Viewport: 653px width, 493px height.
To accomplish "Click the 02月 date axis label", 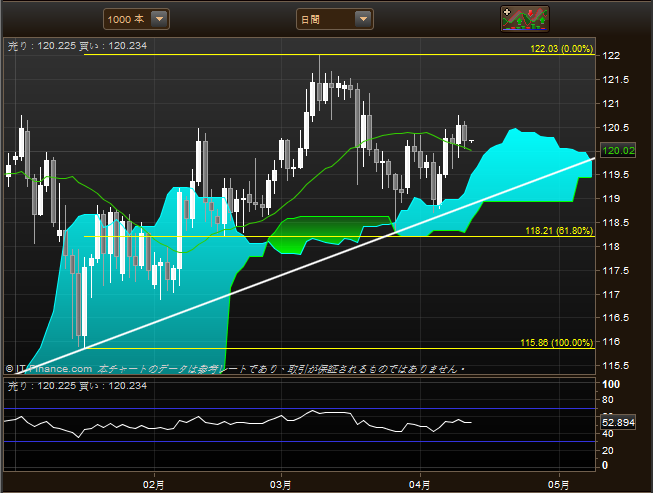I will [x=153, y=485].
